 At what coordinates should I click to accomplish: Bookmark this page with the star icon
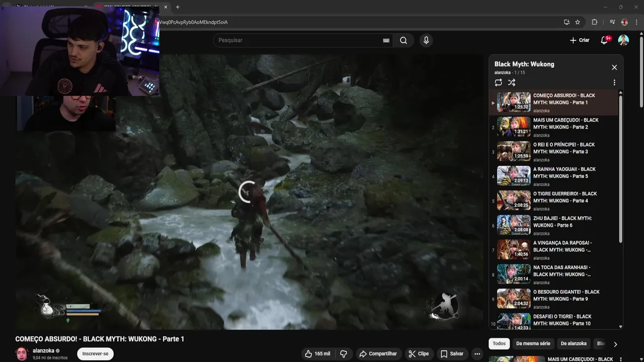(x=578, y=22)
